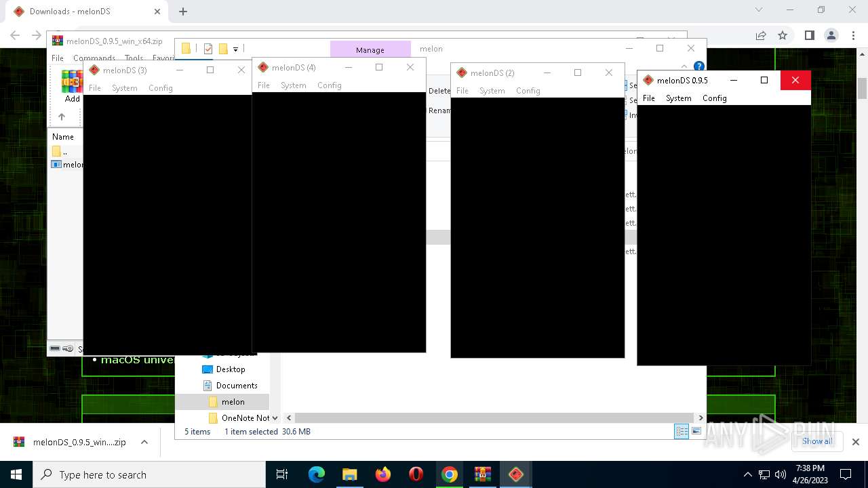Click the melonDS (4) title bar icon
This screenshot has width=868, height=488.
pyautogui.click(x=263, y=67)
